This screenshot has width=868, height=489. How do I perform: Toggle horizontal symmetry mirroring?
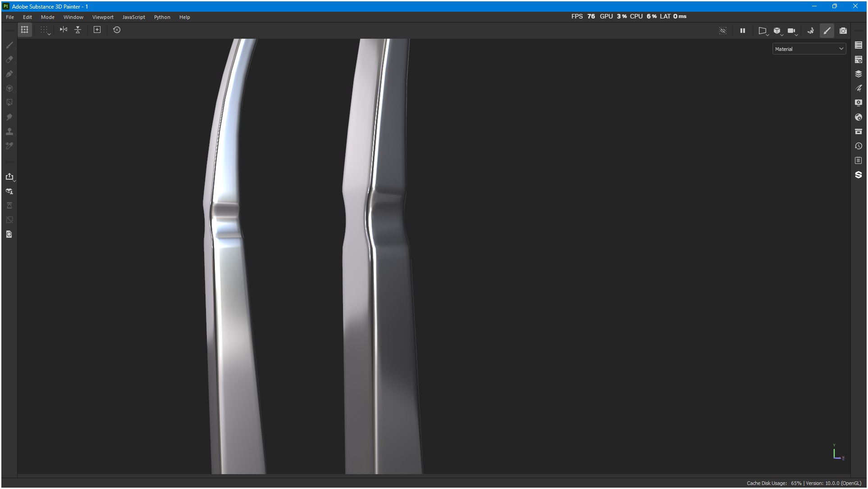click(x=64, y=30)
